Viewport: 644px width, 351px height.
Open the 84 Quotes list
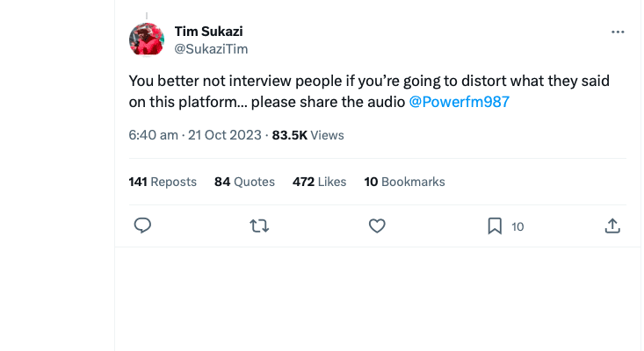(x=244, y=182)
